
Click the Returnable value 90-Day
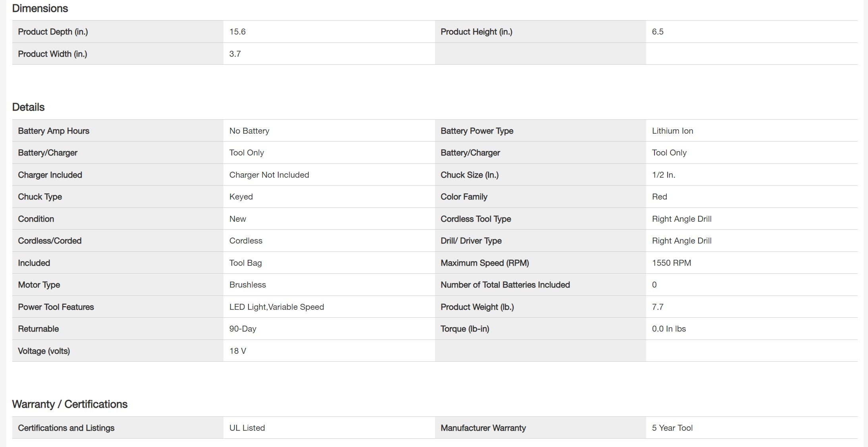[243, 329]
